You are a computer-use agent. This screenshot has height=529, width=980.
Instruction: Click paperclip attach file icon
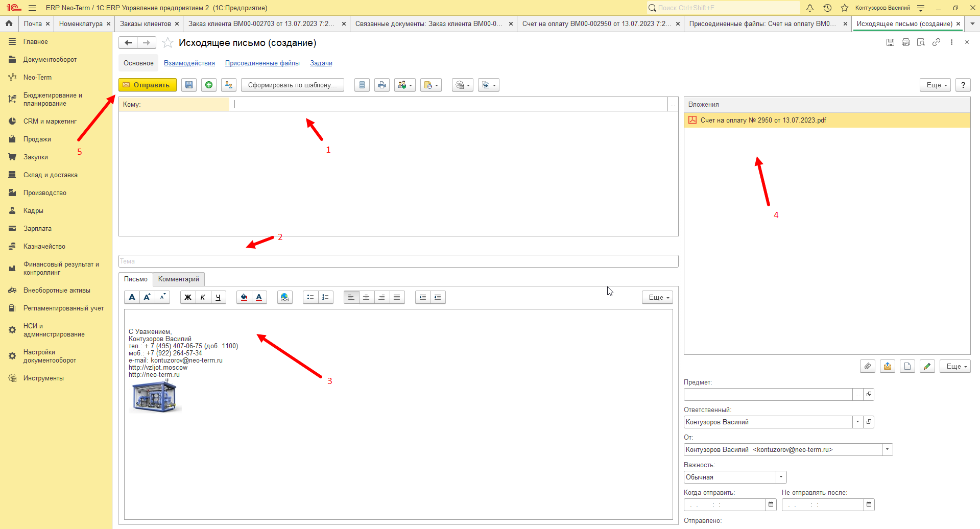868,366
